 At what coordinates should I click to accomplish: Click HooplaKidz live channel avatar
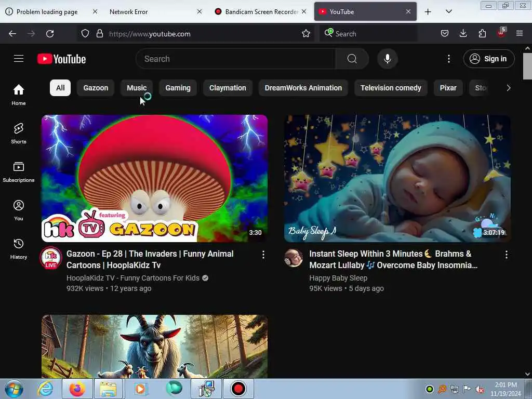[x=51, y=258]
